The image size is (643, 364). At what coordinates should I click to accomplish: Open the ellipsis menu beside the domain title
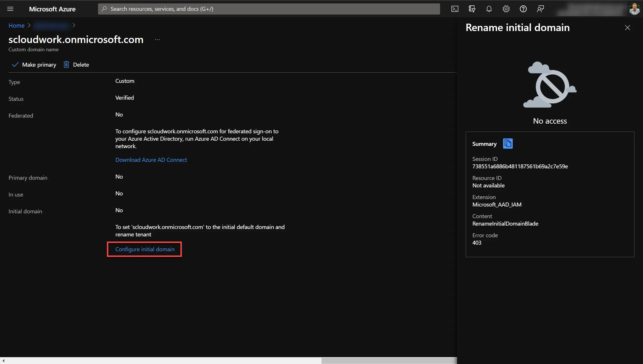click(157, 40)
